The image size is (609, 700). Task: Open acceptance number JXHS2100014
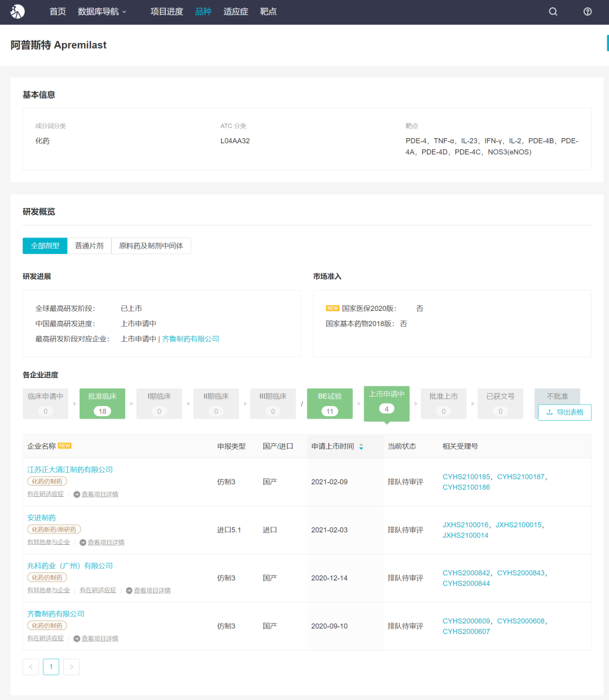tap(466, 535)
